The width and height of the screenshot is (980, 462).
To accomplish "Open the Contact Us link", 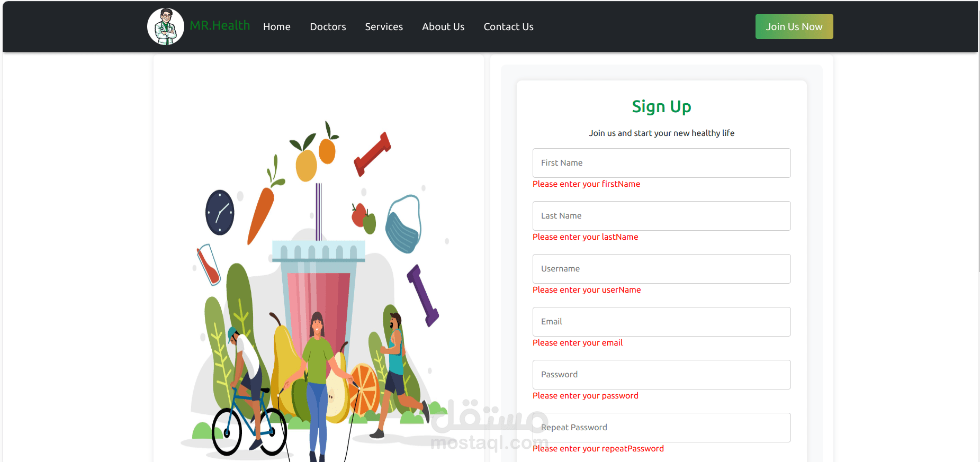I will click(x=508, y=26).
